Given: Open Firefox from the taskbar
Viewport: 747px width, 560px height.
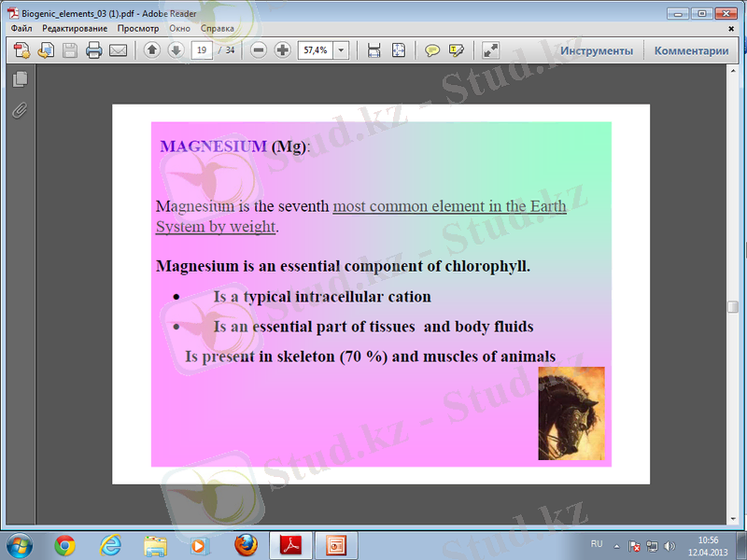Looking at the screenshot, I should tap(246, 544).
